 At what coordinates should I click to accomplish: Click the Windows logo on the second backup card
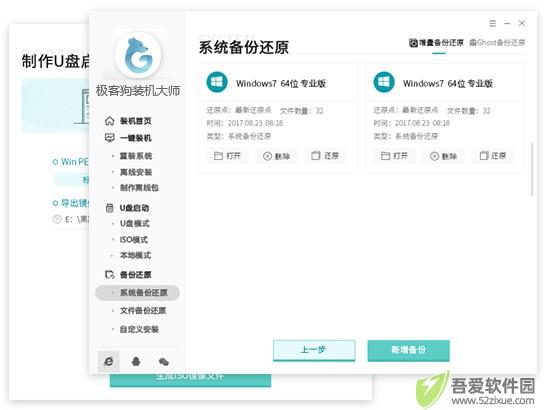(384, 82)
